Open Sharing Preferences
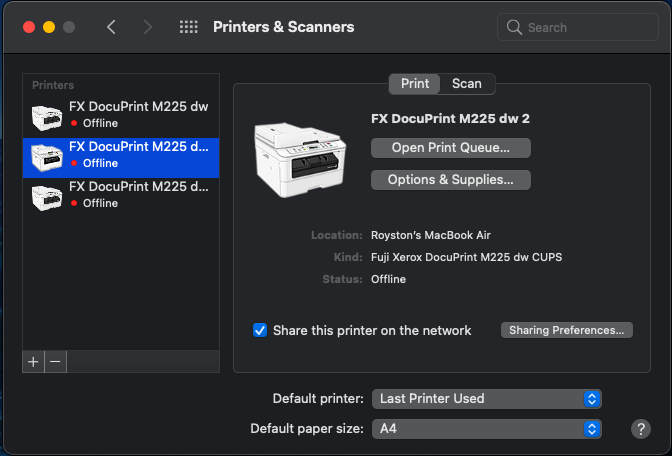Screen dimensions: 672x456 [x=566, y=330]
